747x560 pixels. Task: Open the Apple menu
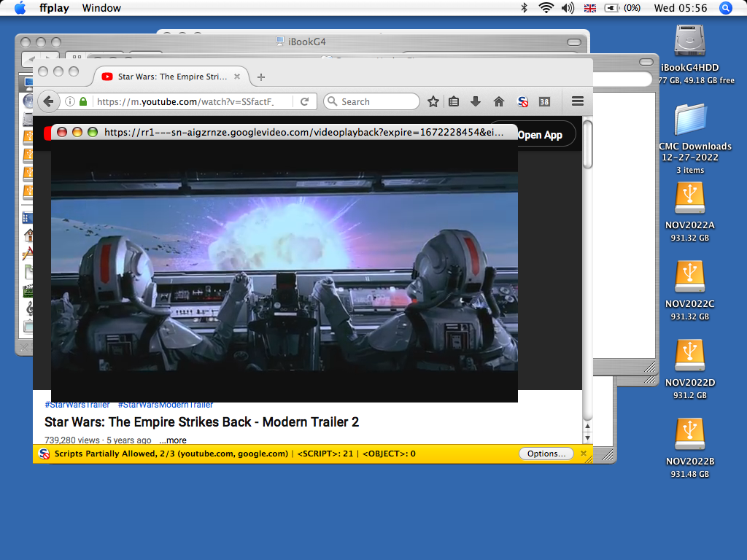click(x=20, y=8)
